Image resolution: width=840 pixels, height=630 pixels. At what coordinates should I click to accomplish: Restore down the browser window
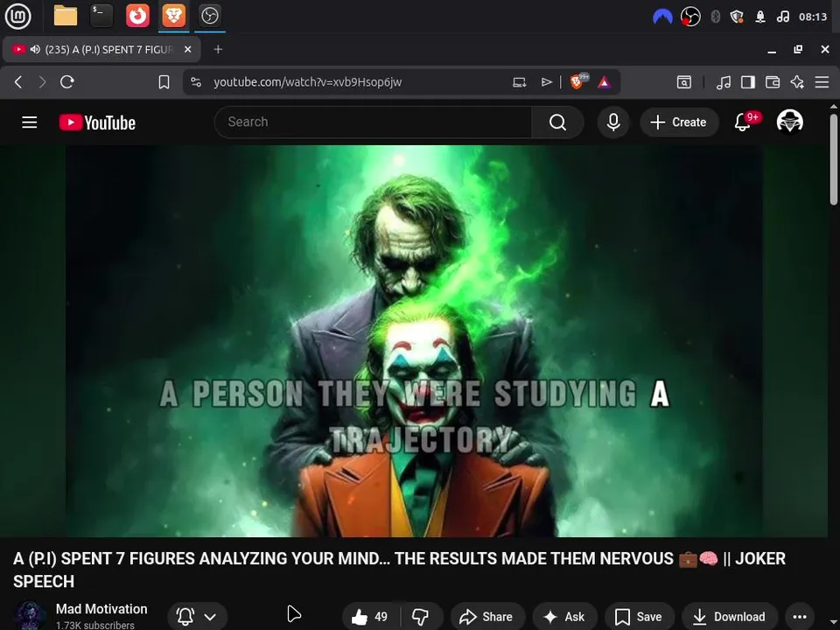pyautogui.click(x=798, y=49)
